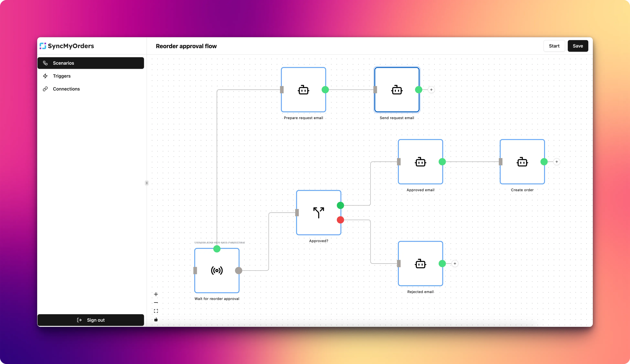
Task: Click left input handle of Wait node
Action: click(195, 271)
